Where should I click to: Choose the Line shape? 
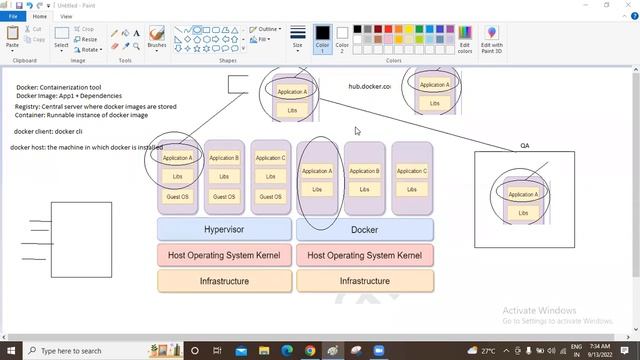tap(178, 30)
